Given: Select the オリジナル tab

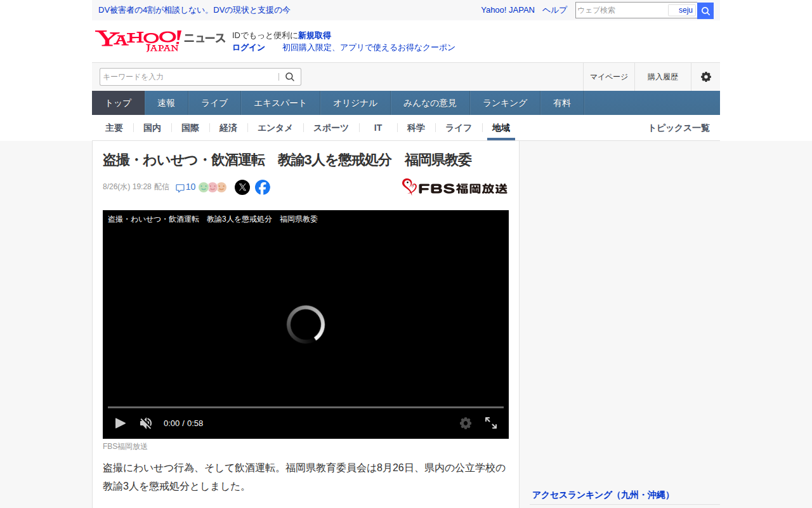Looking at the screenshot, I should tap(355, 103).
